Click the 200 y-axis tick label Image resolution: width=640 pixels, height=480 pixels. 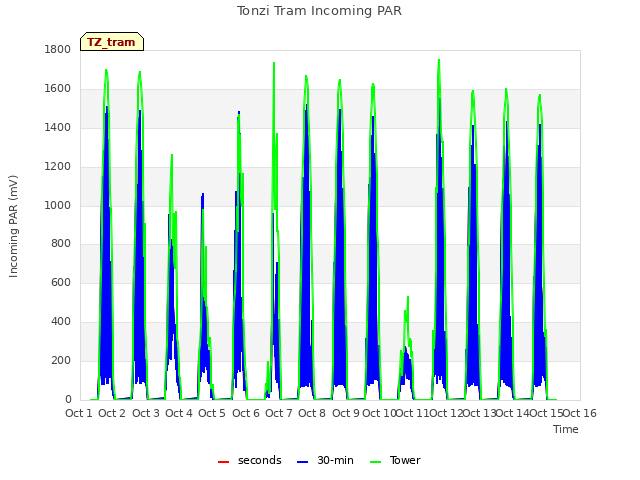coord(61,360)
